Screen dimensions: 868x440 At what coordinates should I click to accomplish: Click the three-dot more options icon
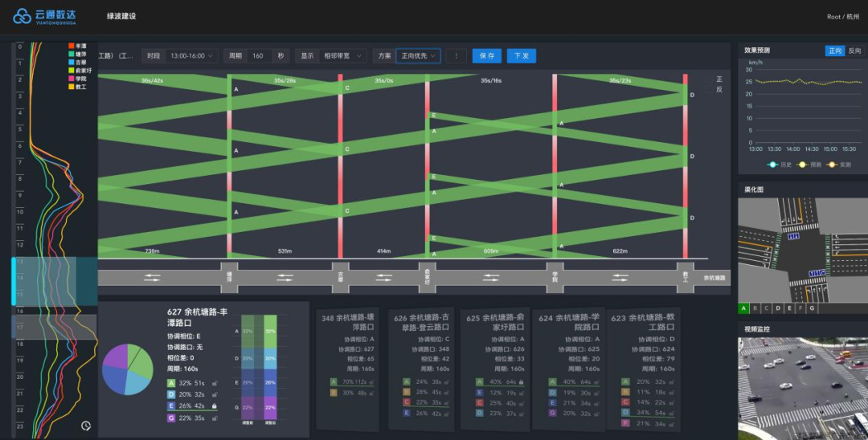click(456, 56)
